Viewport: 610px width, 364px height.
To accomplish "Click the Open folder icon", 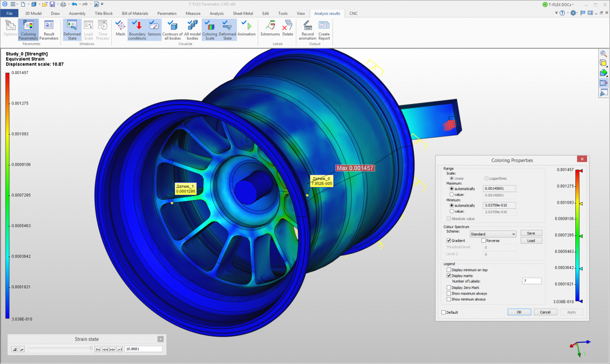I will point(45,4).
